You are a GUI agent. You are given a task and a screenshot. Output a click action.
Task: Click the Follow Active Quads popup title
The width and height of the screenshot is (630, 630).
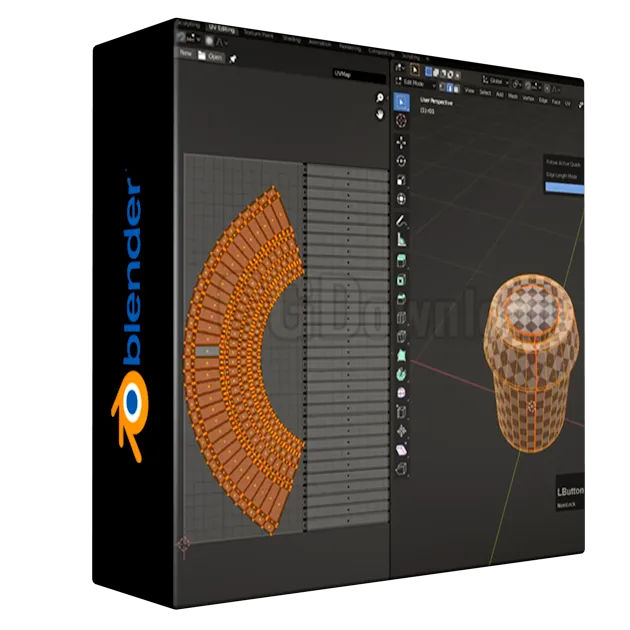pyautogui.click(x=563, y=164)
